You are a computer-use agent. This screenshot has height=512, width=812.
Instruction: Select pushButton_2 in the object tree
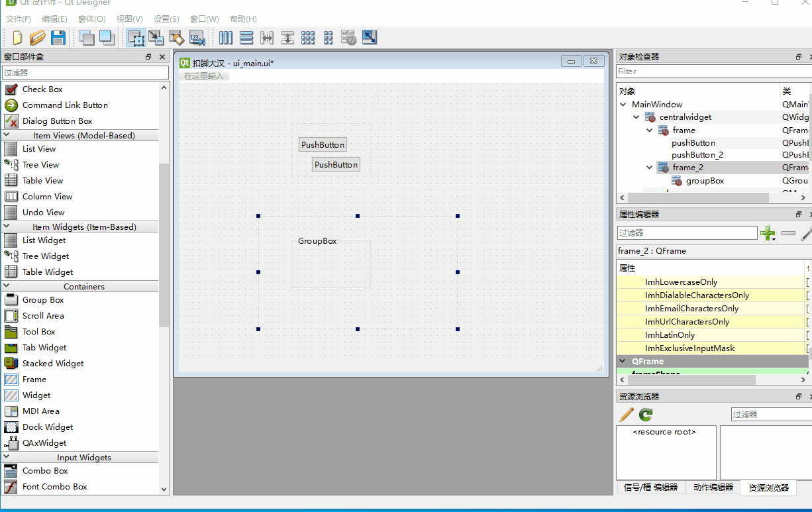click(x=697, y=154)
